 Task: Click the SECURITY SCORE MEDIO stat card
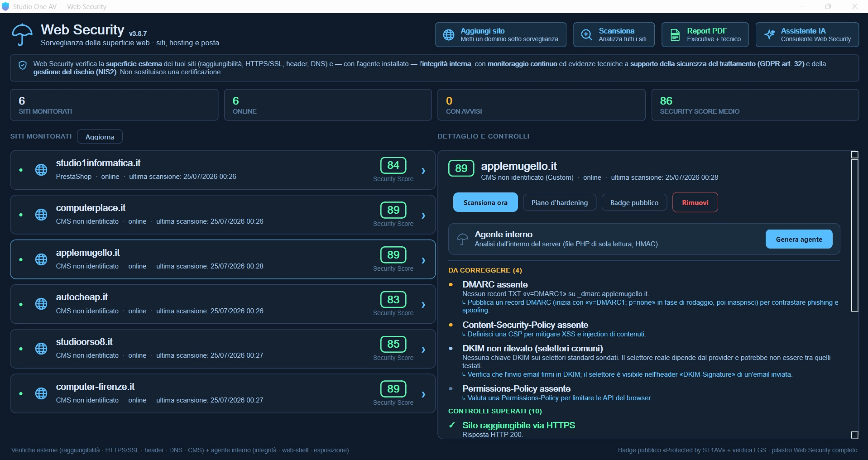tap(755, 105)
